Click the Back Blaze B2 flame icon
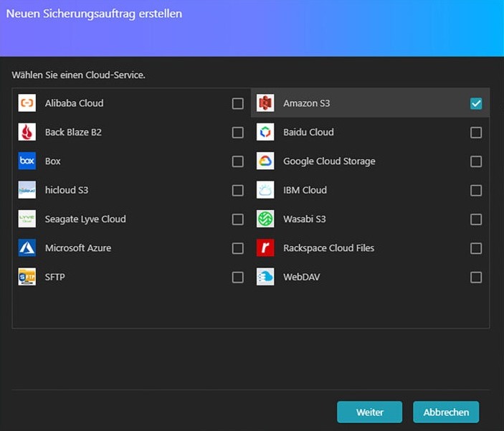 (27, 132)
